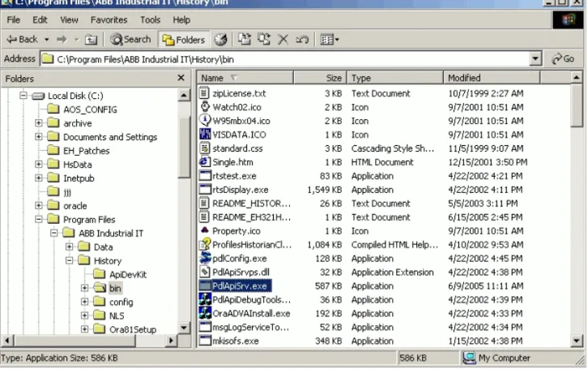Select the README_HISTOR... file icon
588x369 pixels.
point(204,203)
